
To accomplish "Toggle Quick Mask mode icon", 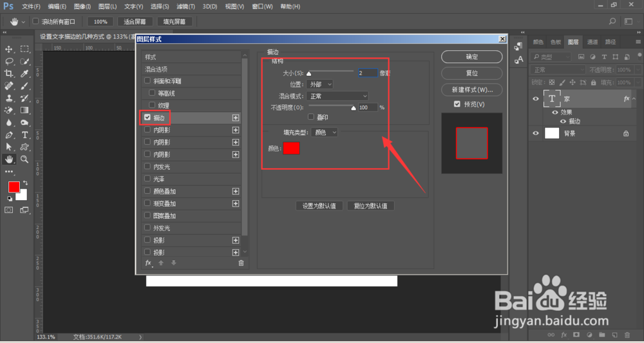I will (x=8, y=210).
